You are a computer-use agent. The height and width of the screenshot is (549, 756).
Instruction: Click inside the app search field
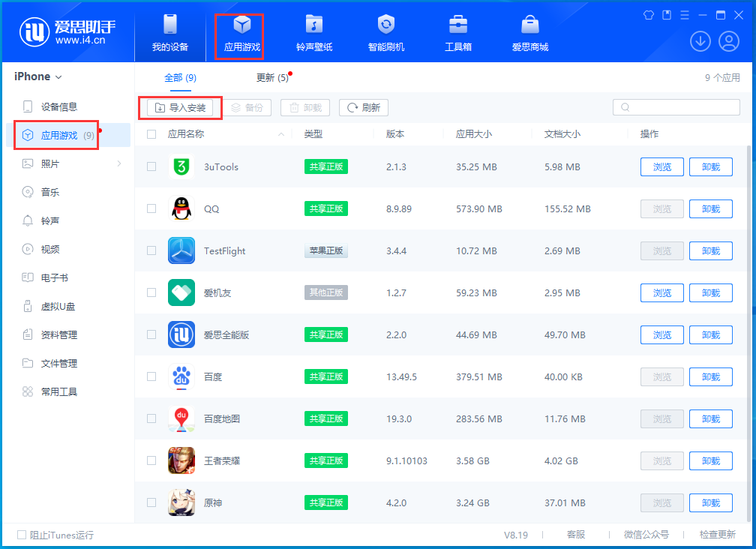click(x=675, y=107)
